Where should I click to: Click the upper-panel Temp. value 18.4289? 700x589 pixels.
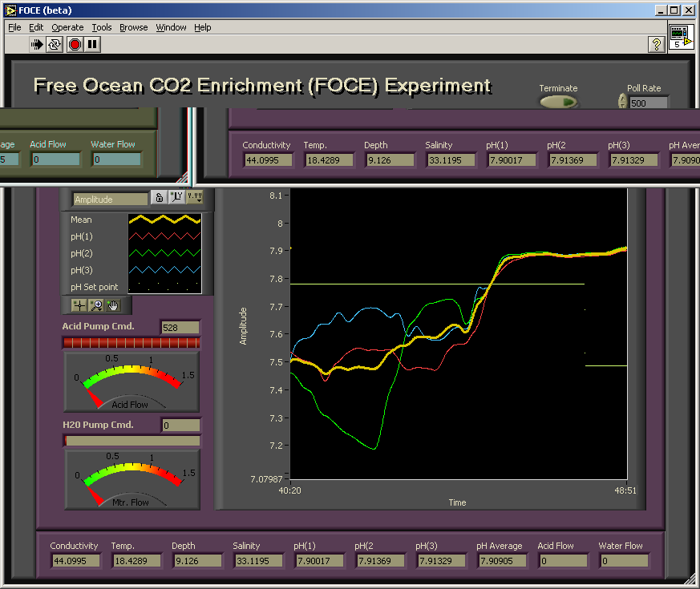pyautogui.click(x=329, y=160)
